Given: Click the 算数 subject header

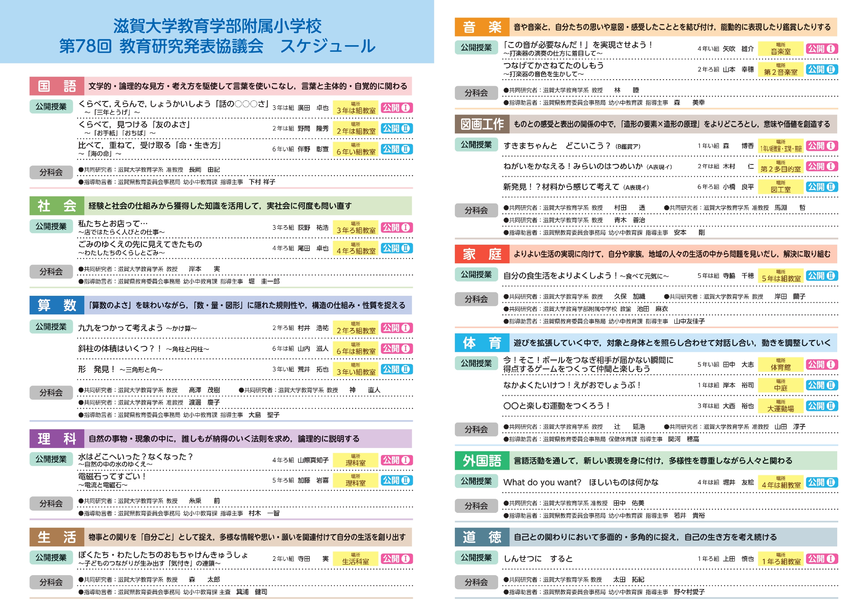Looking at the screenshot, I should (x=57, y=305).
